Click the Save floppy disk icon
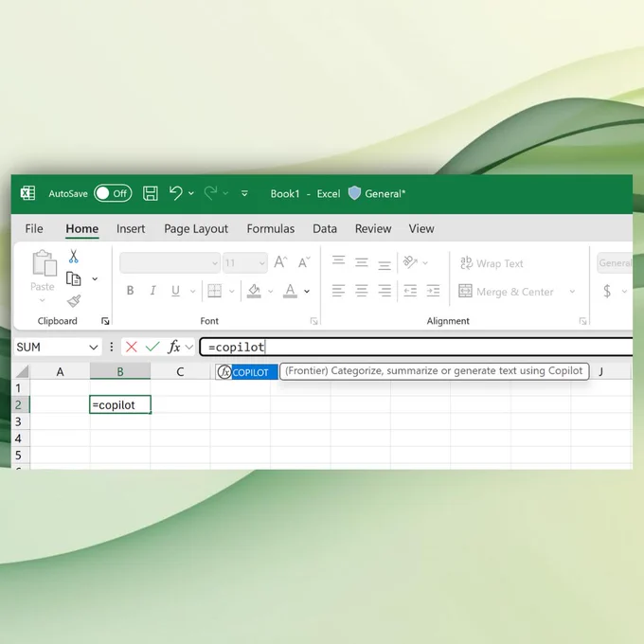The image size is (644, 644). pos(151,193)
